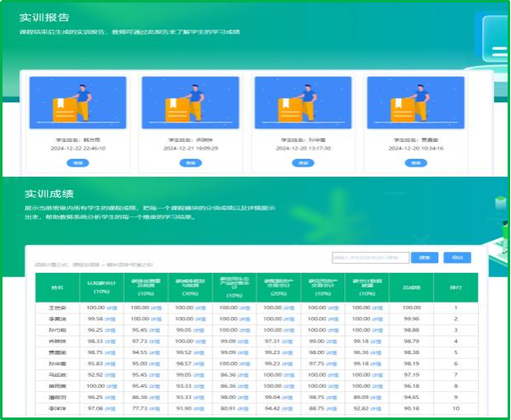Click the 导出 export button
This screenshot has height=420, width=511.
coord(457,258)
